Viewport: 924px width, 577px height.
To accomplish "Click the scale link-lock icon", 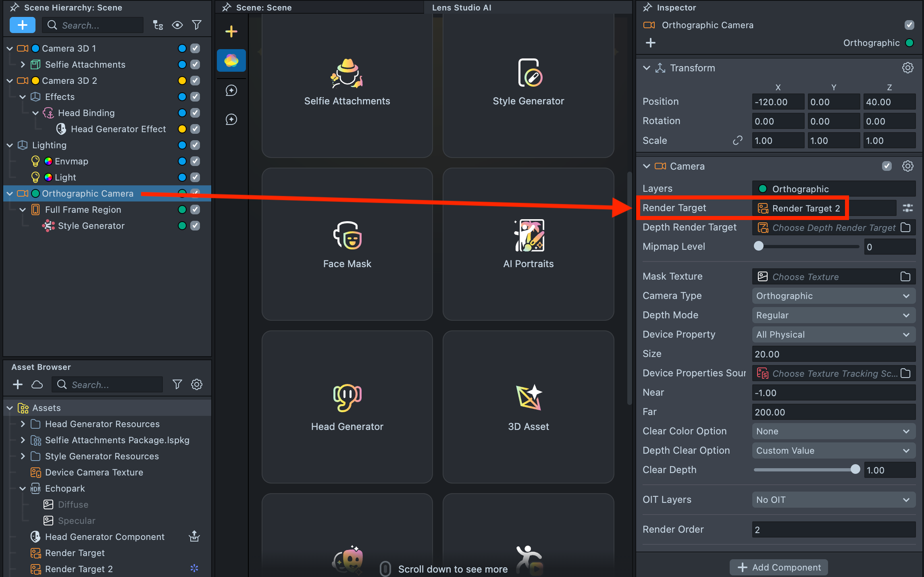I will tap(737, 141).
